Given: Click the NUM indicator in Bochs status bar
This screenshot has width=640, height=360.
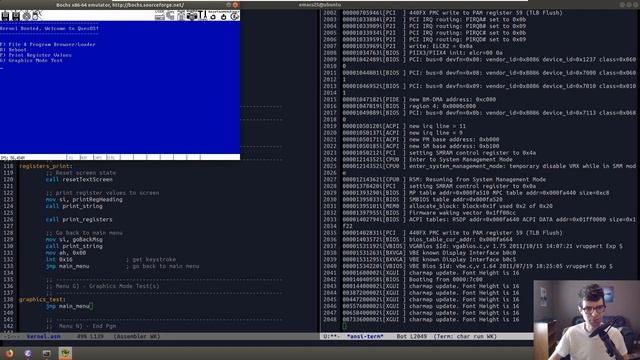Looking at the screenshot, I should [84, 158].
